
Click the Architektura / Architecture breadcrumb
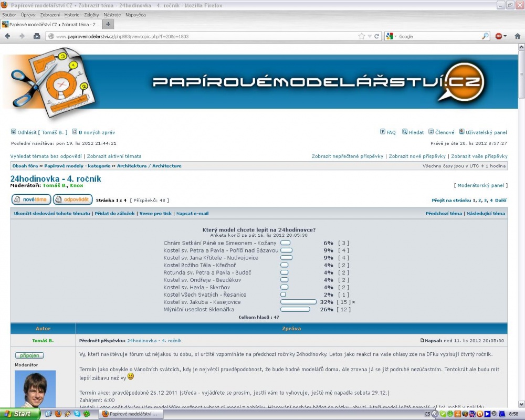[x=149, y=166]
